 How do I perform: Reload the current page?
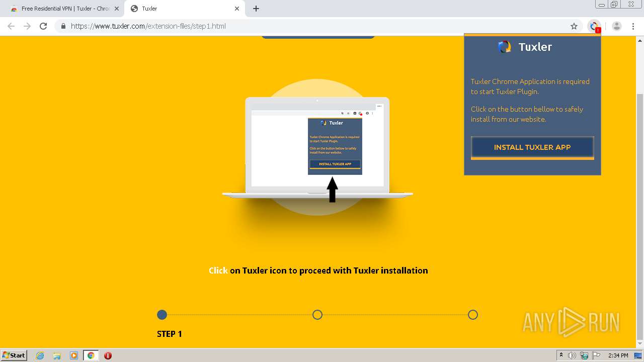[x=43, y=26]
